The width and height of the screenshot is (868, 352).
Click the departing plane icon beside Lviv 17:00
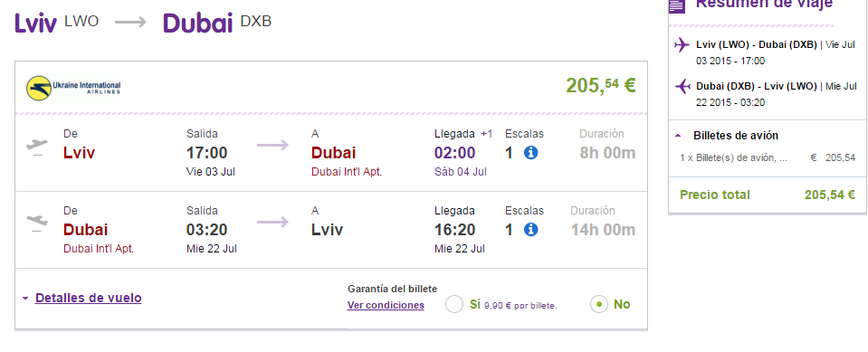[37, 147]
